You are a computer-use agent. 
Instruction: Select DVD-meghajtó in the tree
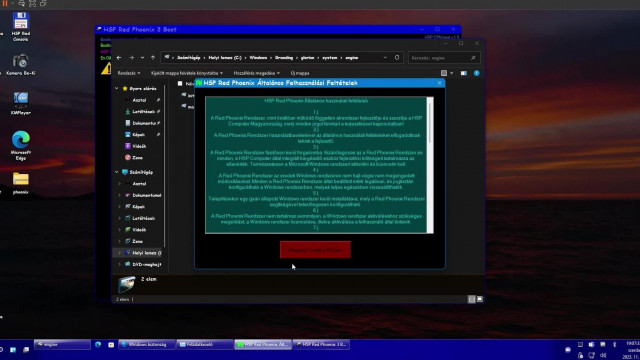143,264
